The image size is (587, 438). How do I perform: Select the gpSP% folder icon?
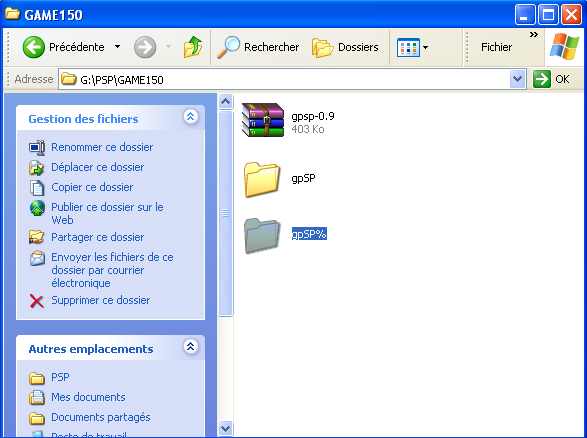pos(262,235)
